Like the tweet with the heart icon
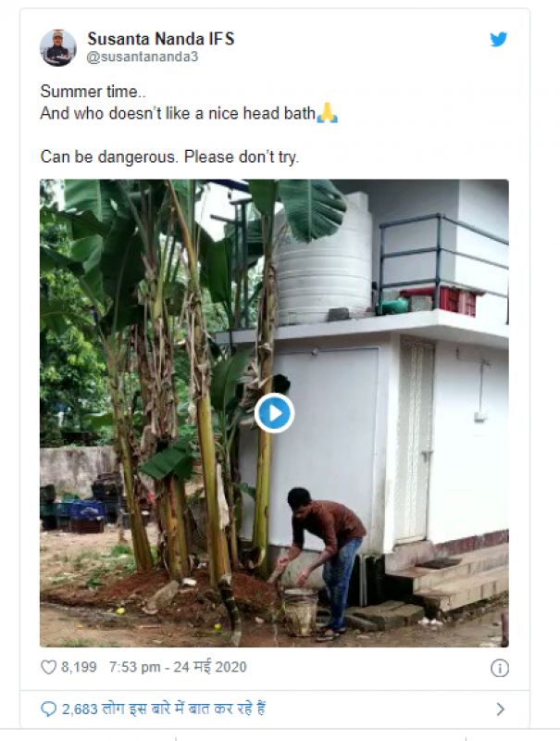This screenshot has height=741, width=560. click(x=49, y=667)
